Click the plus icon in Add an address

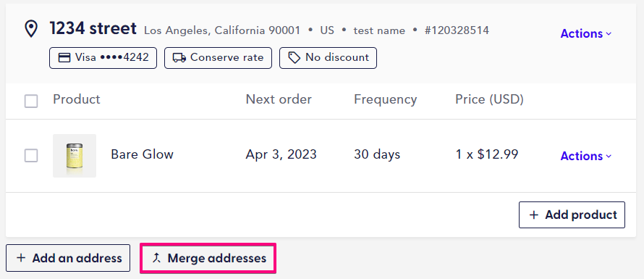(20, 259)
